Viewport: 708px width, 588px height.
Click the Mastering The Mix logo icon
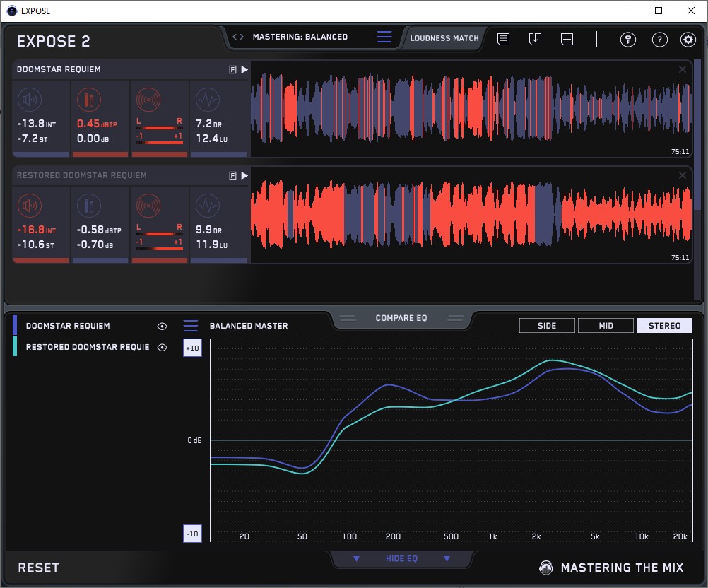click(546, 568)
